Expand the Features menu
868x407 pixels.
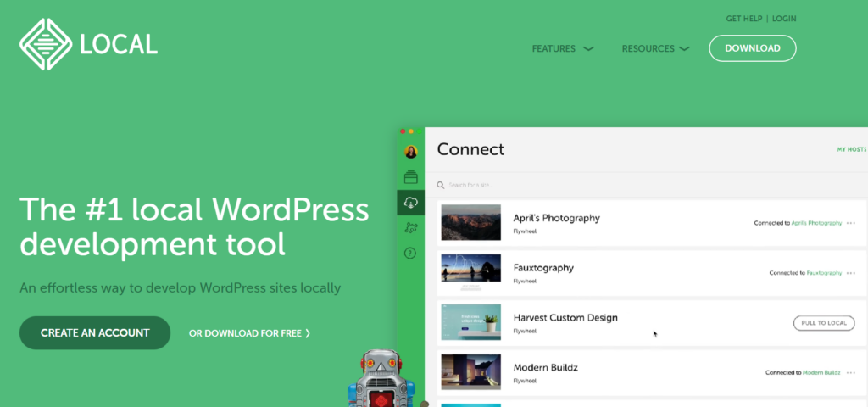click(563, 48)
